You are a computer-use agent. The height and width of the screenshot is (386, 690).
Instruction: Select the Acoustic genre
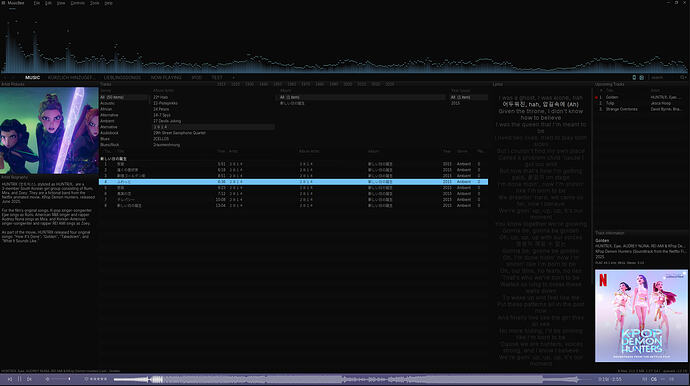107,103
